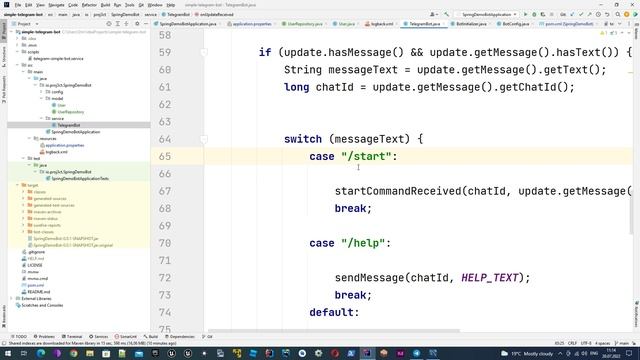
Task: Run with coverage icon in toolbar
Action: coord(542,14)
